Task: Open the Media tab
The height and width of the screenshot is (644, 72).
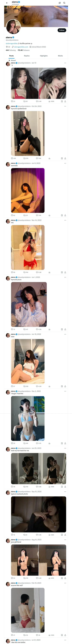Action: pos(60,56)
